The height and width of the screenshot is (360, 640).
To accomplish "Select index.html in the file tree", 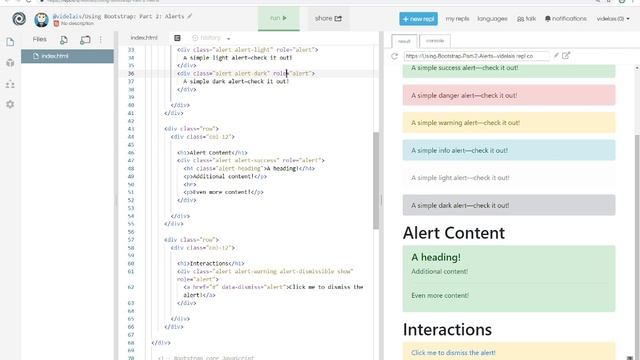I will 67,56.
